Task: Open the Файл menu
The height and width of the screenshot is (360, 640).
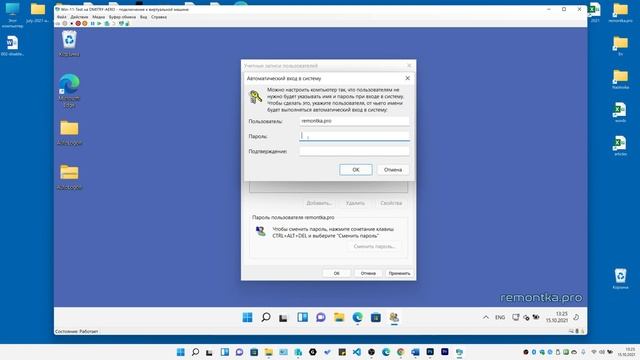Action: coord(61,17)
